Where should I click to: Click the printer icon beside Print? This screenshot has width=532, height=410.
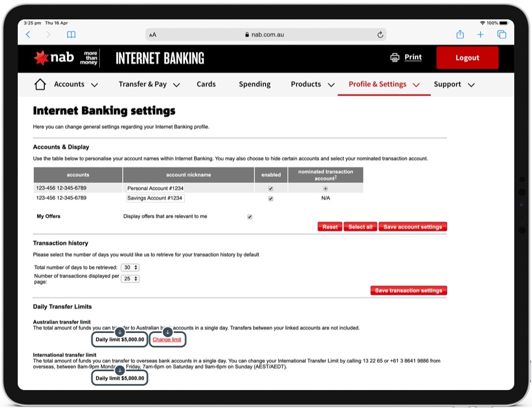pyautogui.click(x=395, y=58)
